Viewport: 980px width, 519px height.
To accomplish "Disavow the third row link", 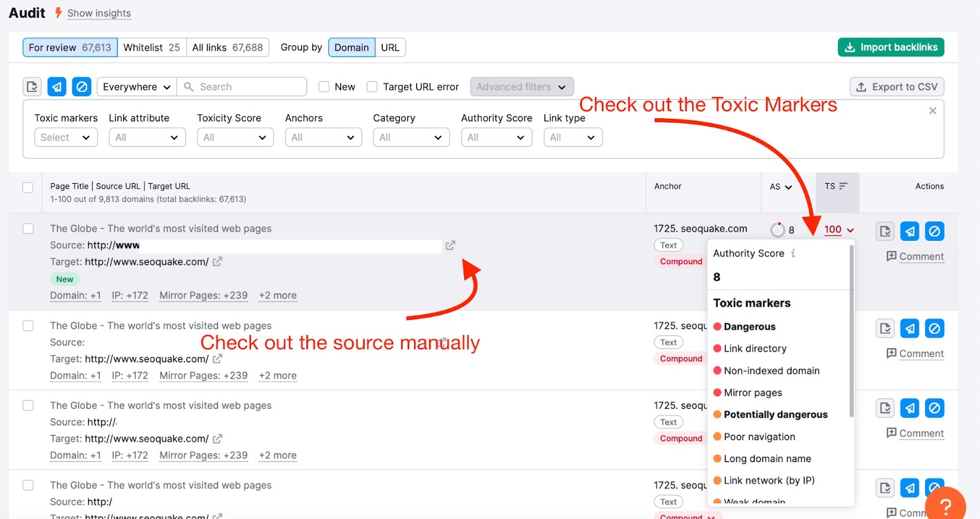I will (935, 408).
